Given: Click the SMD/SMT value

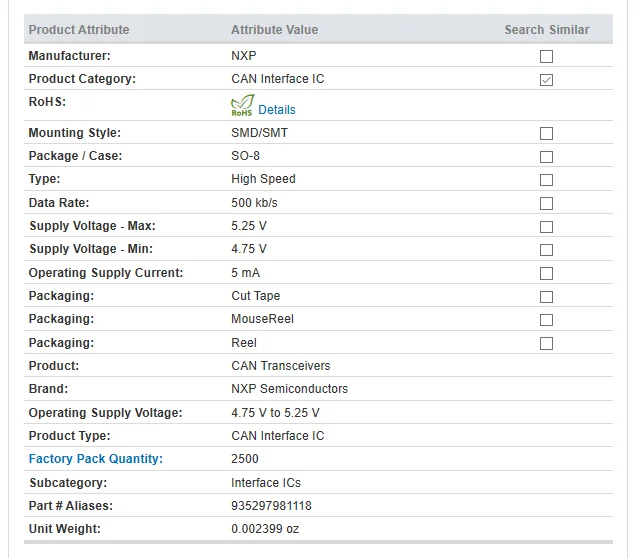Looking at the screenshot, I should tap(260, 132).
